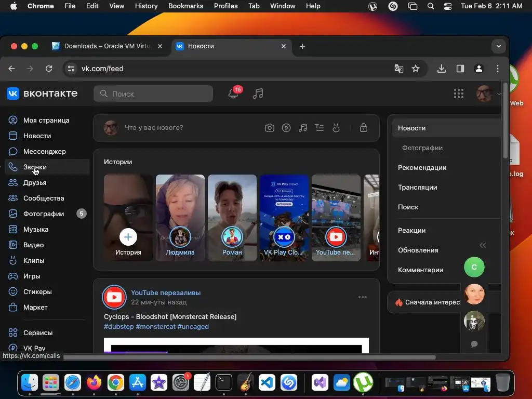Click the VKontakte logo

click(42, 94)
